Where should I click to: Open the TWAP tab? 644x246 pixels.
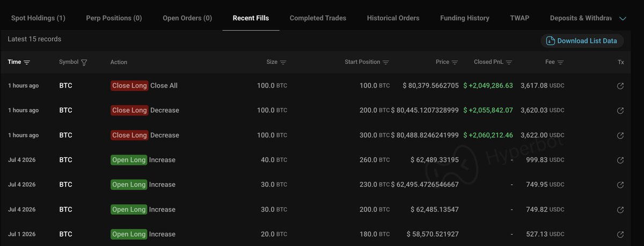coord(519,18)
